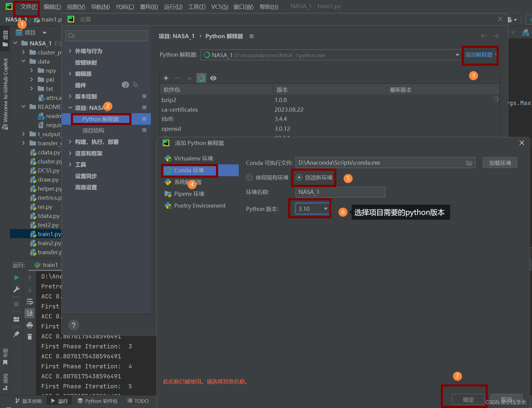Close the 添加 Python 解释器 dialog
This screenshot has width=532, height=408.
pos(522,143)
